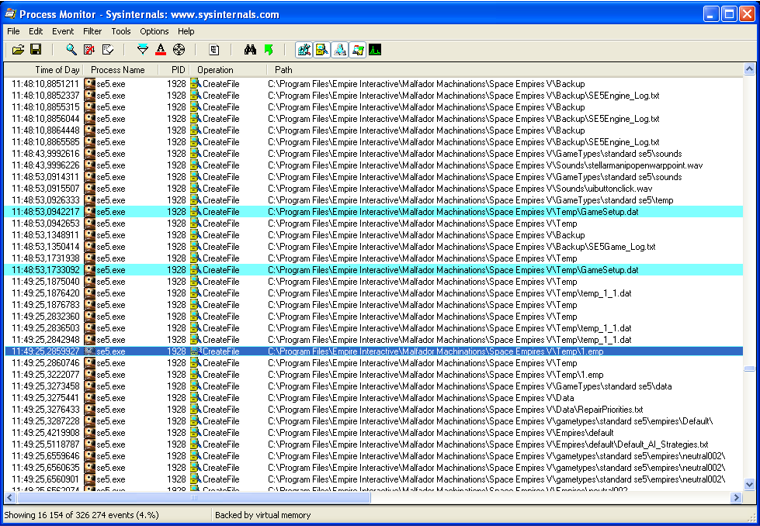Image resolution: width=760 pixels, height=526 pixels.
Task: Open the File menu
Action: [14, 32]
